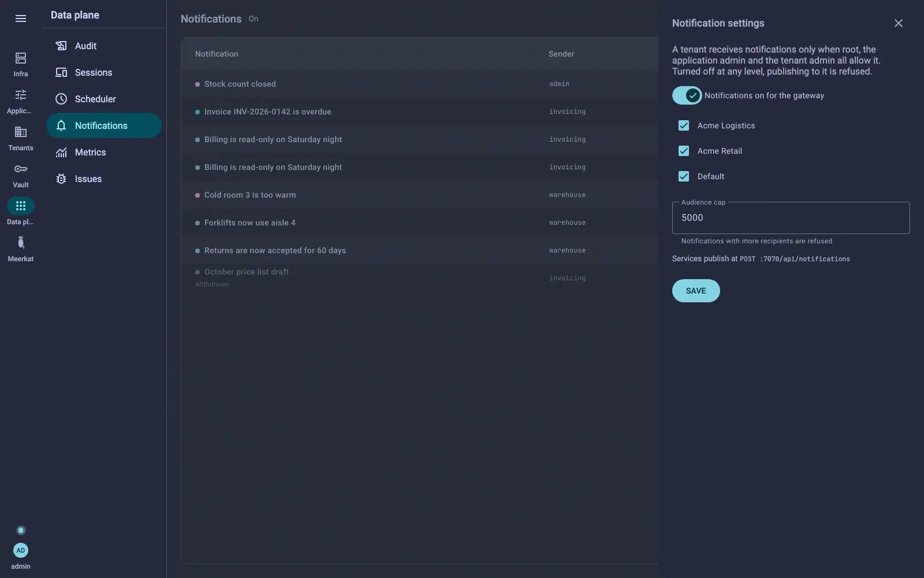
Task: Go to Audit page
Action: point(104,46)
